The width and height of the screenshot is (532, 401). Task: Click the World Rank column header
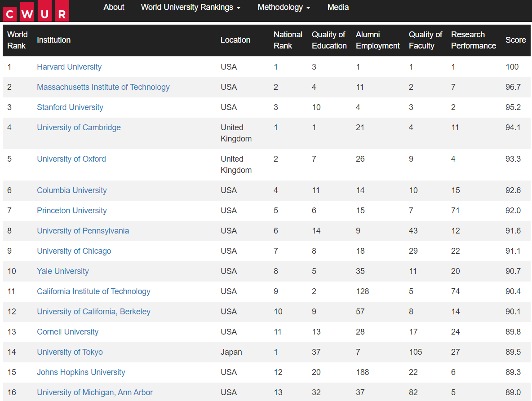[x=18, y=40]
